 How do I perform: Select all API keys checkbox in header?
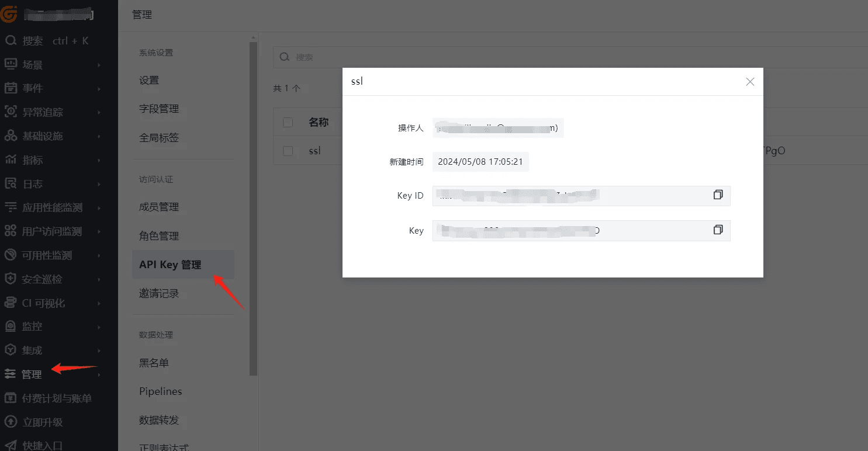(x=288, y=123)
